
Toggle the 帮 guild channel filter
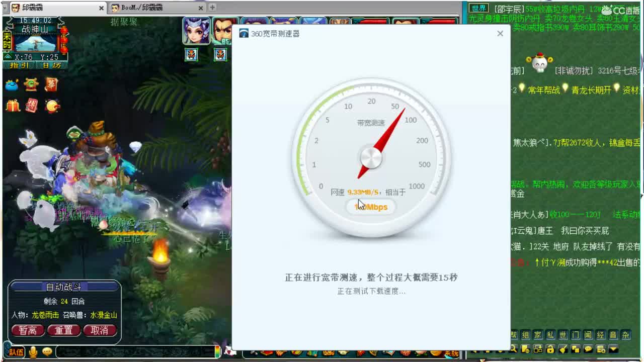(514, 335)
